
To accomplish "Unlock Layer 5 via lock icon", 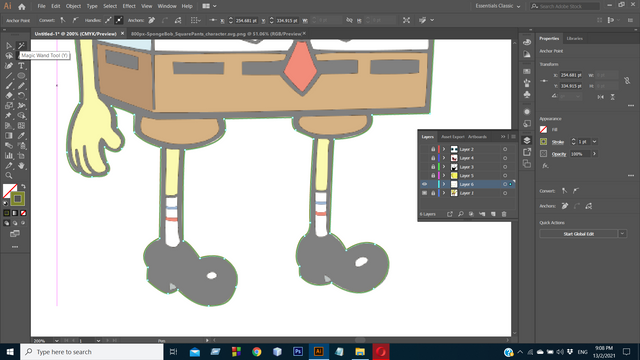I will click(433, 176).
